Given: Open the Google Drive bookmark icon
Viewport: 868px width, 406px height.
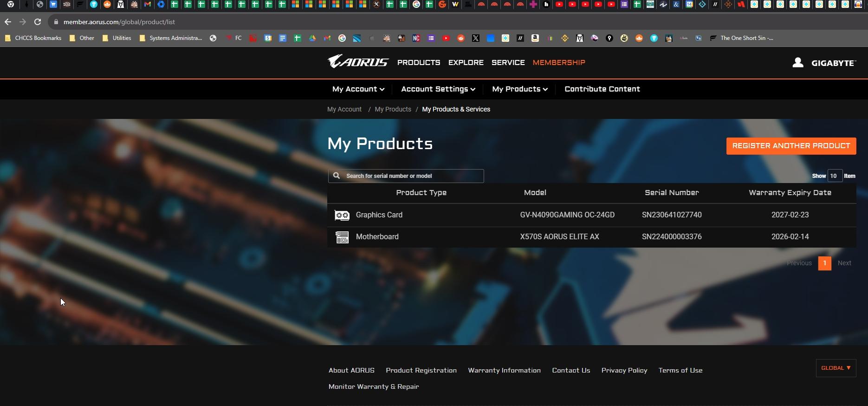Looking at the screenshot, I should point(312,38).
